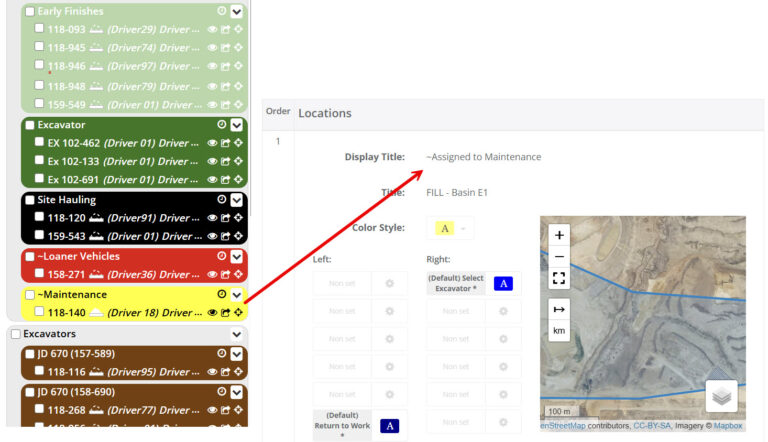Click the Locations column header
768x442 pixels.
(x=325, y=113)
